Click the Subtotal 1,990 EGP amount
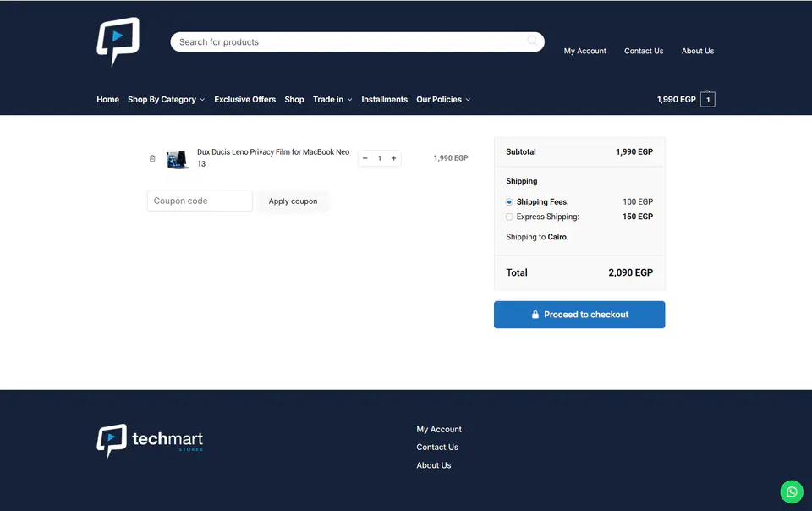The image size is (812, 511). coord(634,151)
